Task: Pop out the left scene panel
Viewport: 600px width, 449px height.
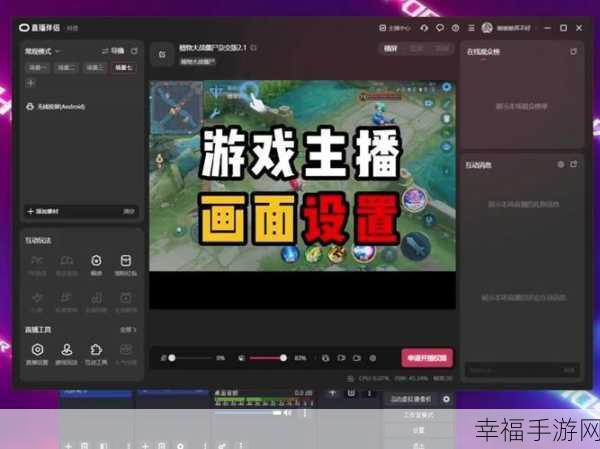Action: coord(134,51)
